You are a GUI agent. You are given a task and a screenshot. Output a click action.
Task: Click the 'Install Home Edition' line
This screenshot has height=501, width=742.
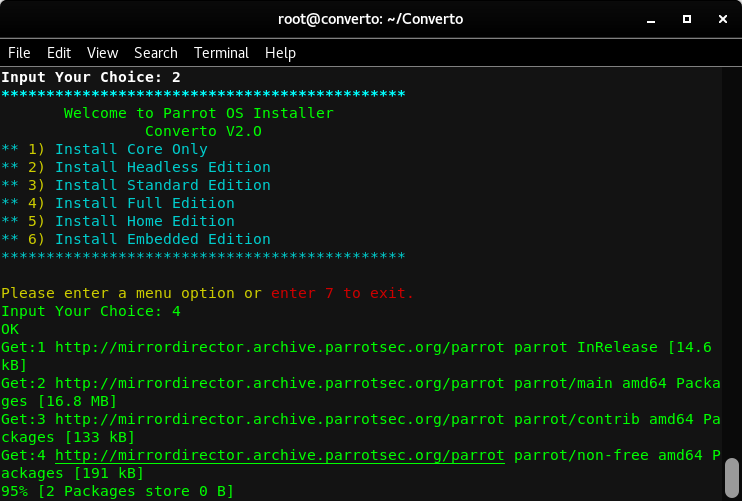[118, 221]
